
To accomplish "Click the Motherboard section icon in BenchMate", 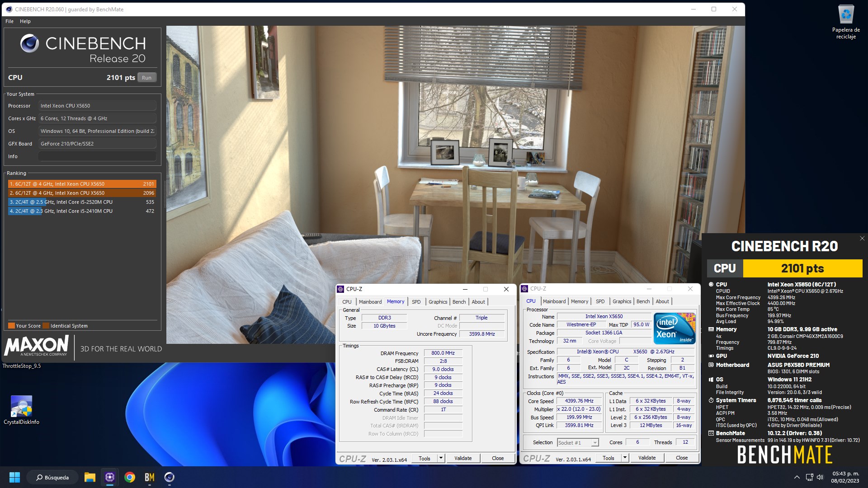I will tap(711, 365).
